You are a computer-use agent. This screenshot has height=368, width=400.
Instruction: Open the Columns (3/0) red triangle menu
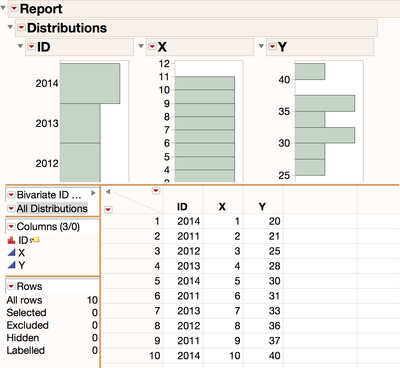12,227
